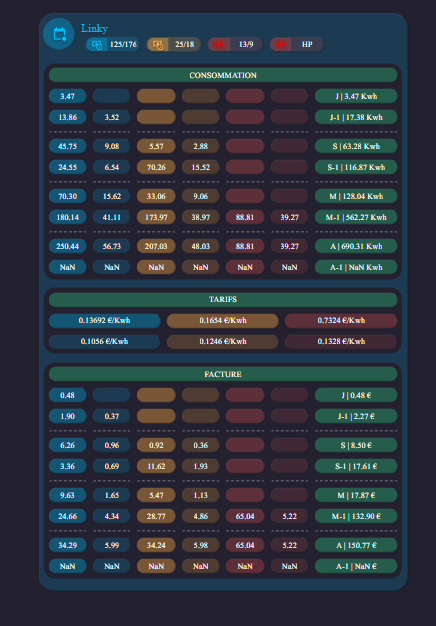The width and height of the screenshot is (436, 626).
Task: Select the FACTURE section header
Action: (x=223, y=374)
